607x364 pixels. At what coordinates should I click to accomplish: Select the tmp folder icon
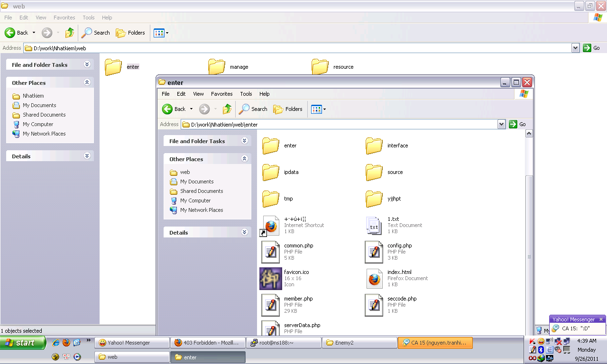[x=271, y=199]
